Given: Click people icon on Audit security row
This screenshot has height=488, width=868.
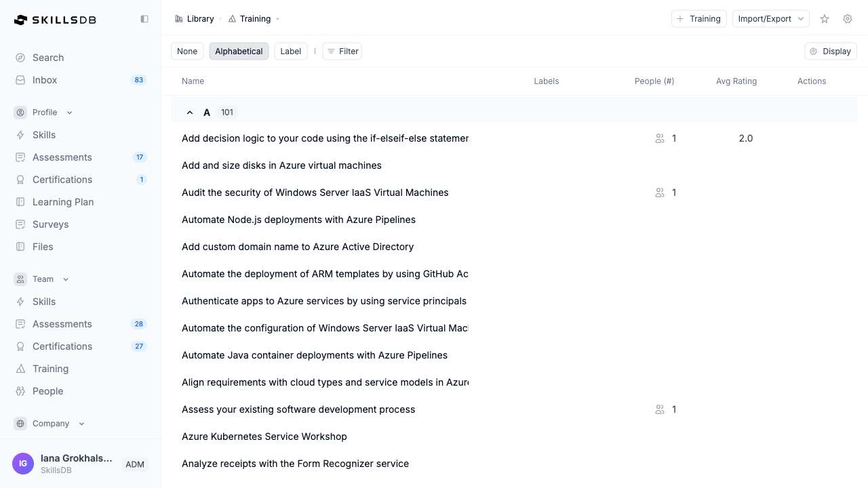Looking at the screenshot, I should (x=660, y=192).
